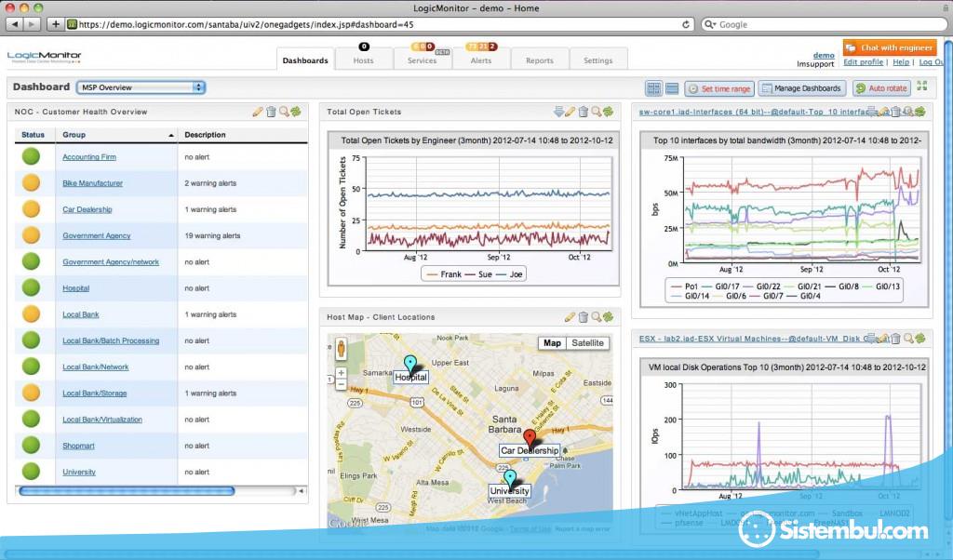Switch host map to Satellite view

pyautogui.click(x=588, y=343)
